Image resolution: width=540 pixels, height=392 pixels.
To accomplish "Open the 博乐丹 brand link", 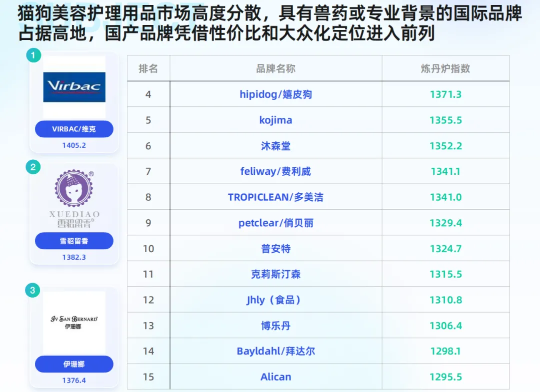I will (275, 326).
